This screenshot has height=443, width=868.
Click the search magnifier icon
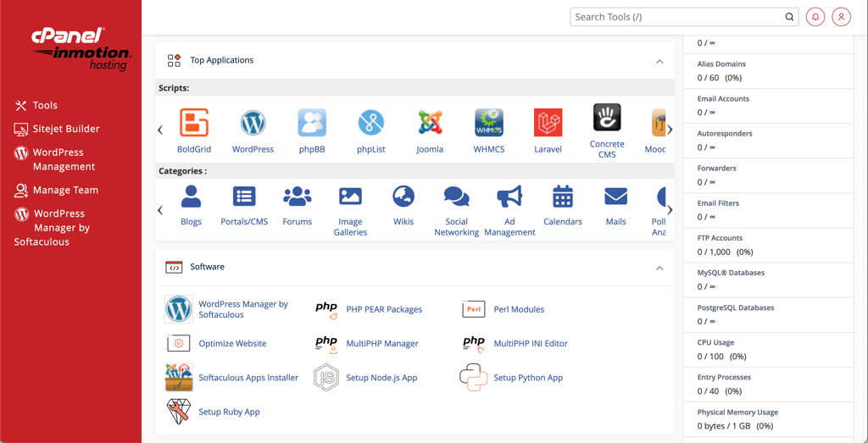[x=789, y=17]
